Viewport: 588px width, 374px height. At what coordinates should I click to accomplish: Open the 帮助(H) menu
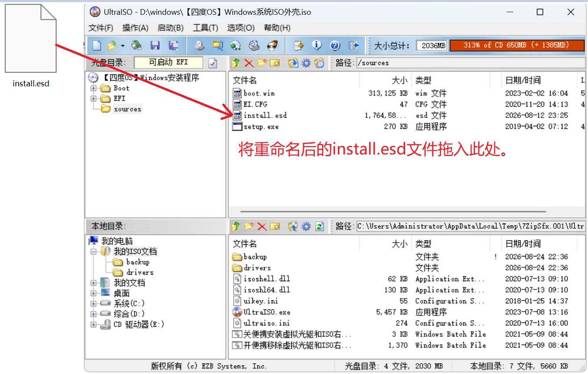click(277, 28)
